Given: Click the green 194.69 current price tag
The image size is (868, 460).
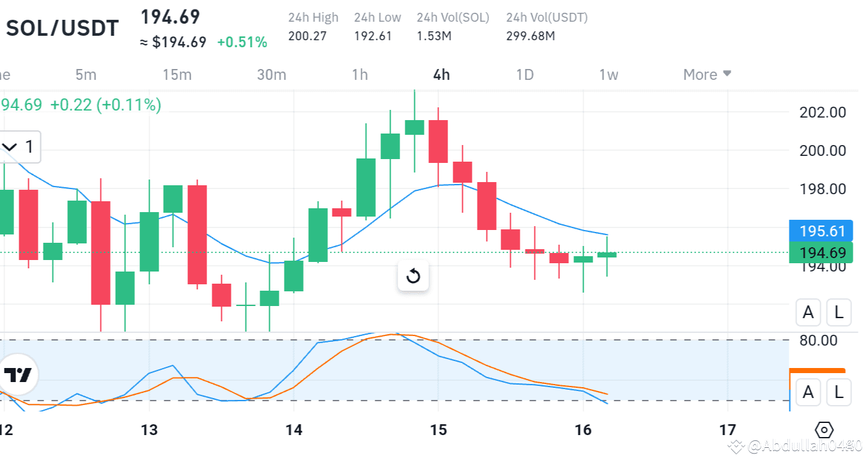Looking at the screenshot, I should pos(821,252).
